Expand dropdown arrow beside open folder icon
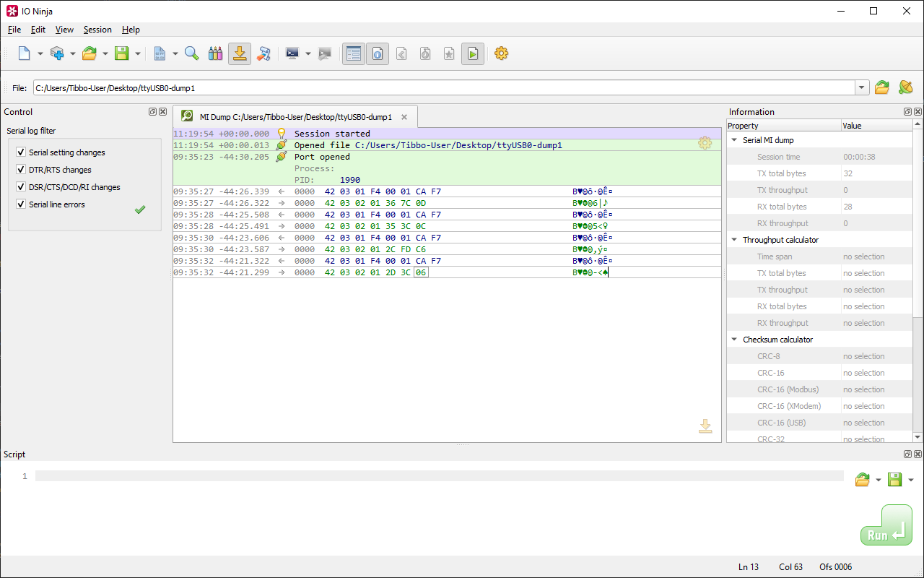This screenshot has width=924, height=578. [x=105, y=53]
